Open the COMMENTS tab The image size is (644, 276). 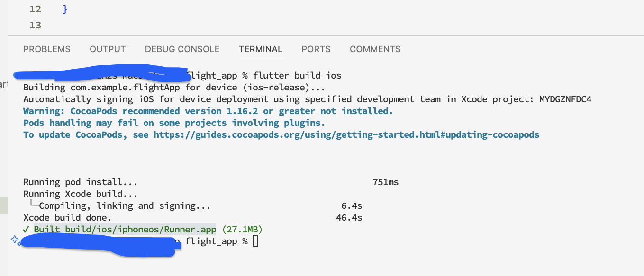click(375, 49)
